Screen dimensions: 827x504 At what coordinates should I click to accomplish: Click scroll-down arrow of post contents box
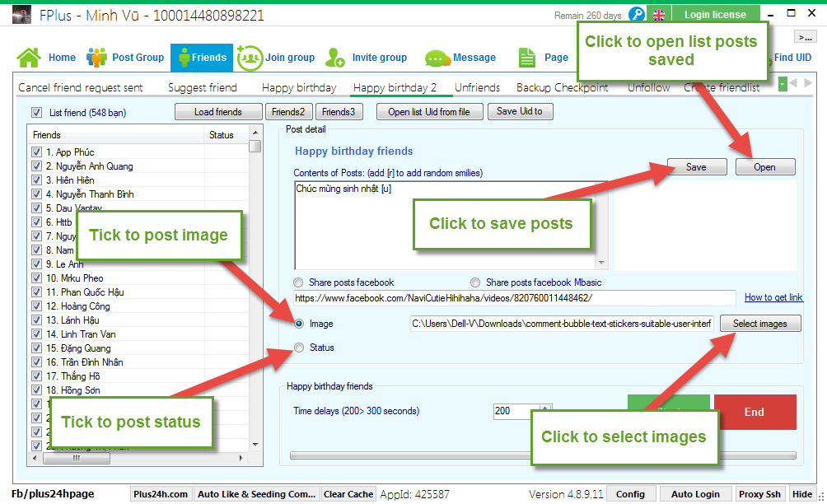(601, 263)
